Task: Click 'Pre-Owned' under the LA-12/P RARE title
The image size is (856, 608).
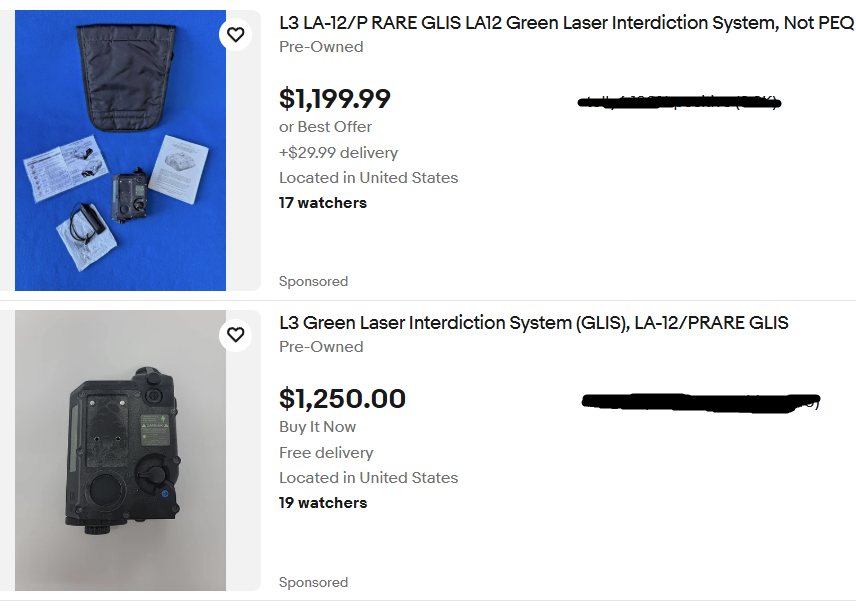Action: tap(321, 47)
